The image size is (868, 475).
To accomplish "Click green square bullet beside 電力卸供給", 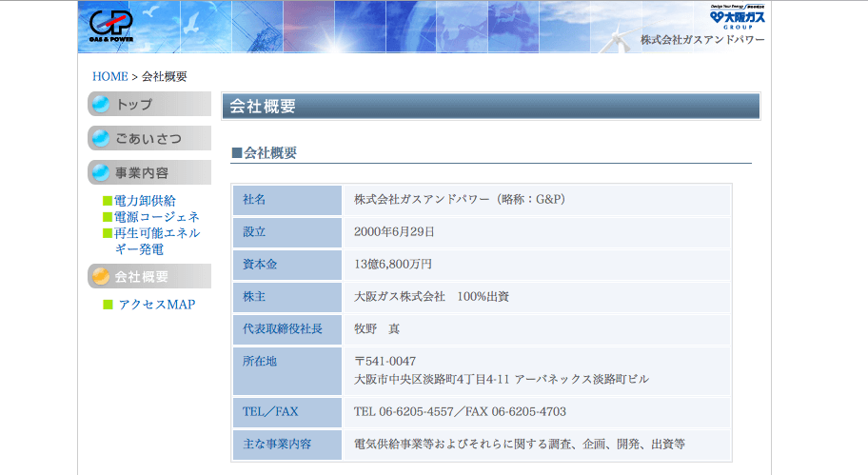I will [108, 201].
